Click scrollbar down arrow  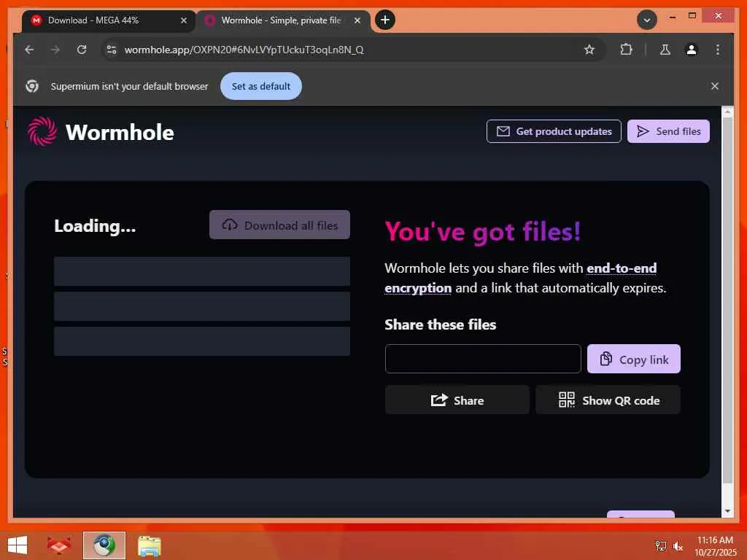pyautogui.click(x=727, y=511)
